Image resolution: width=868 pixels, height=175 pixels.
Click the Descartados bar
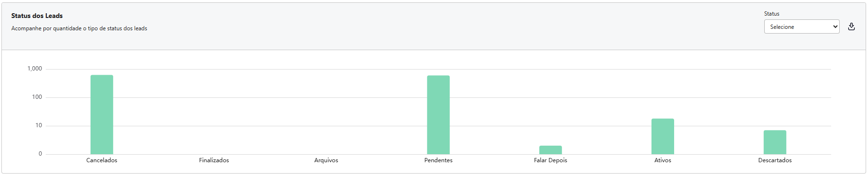(x=775, y=142)
